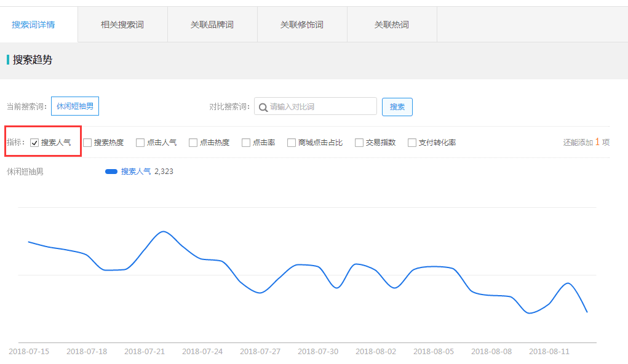
Task: Enable the 交易指数 indicator
Action: pyautogui.click(x=359, y=142)
